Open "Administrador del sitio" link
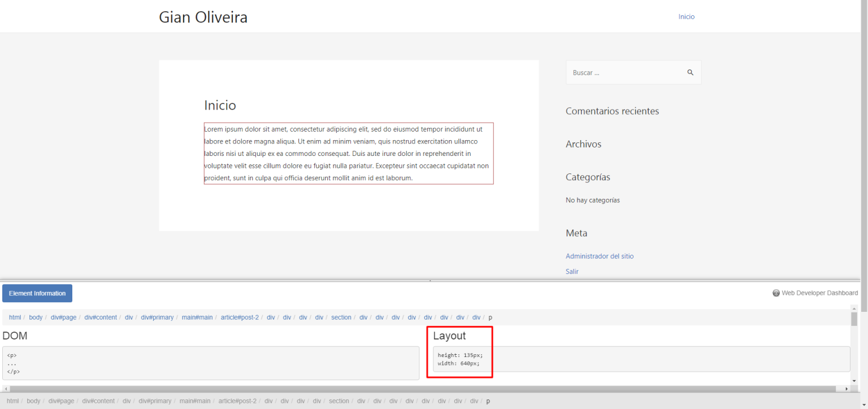Viewport: 868px width, 409px height. (600, 256)
